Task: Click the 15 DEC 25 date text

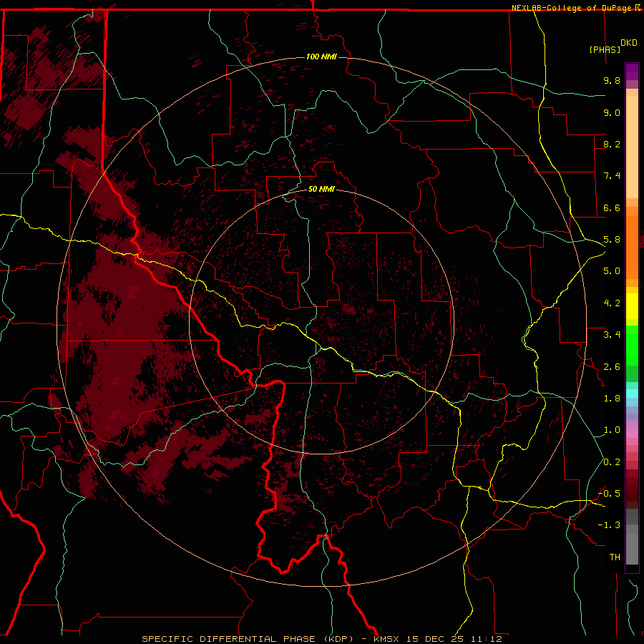Action: point(435,639)
